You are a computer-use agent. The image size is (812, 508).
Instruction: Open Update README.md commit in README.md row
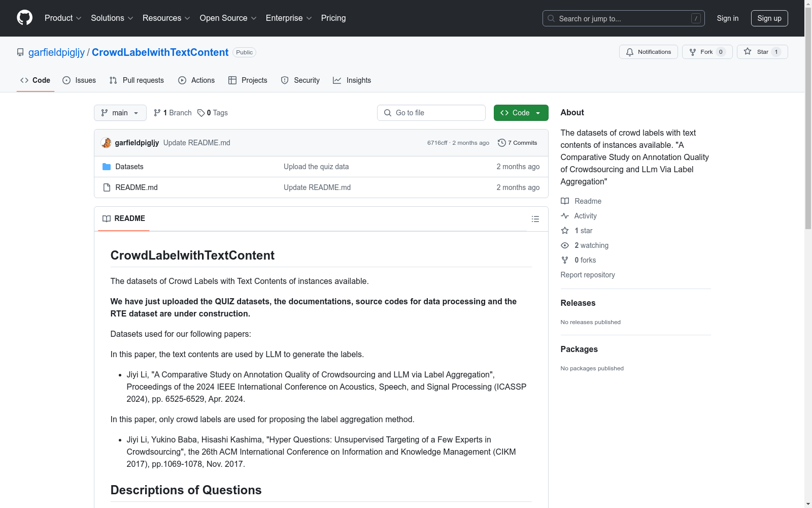317,187
